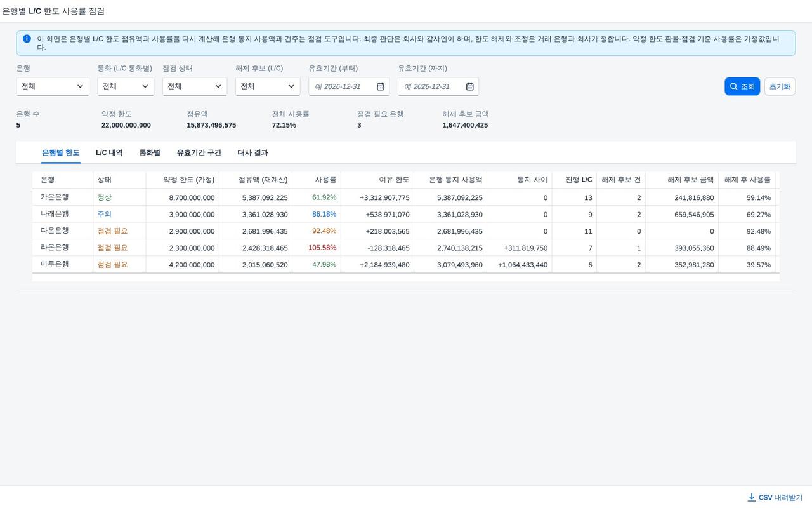Image resolution: width=812 pixels, height=508 pixels.
Task: Select the 가온은행 row name
Action: 55,197
